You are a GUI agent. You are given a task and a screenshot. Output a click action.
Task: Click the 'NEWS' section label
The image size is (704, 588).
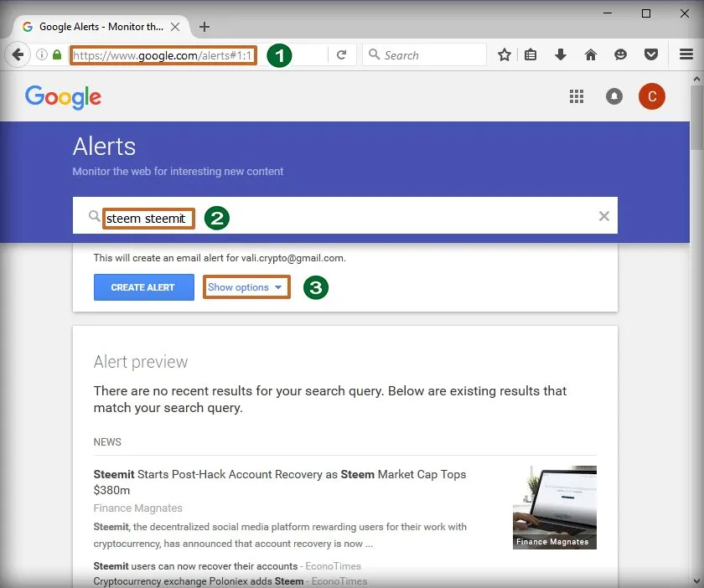coord(107,442)
